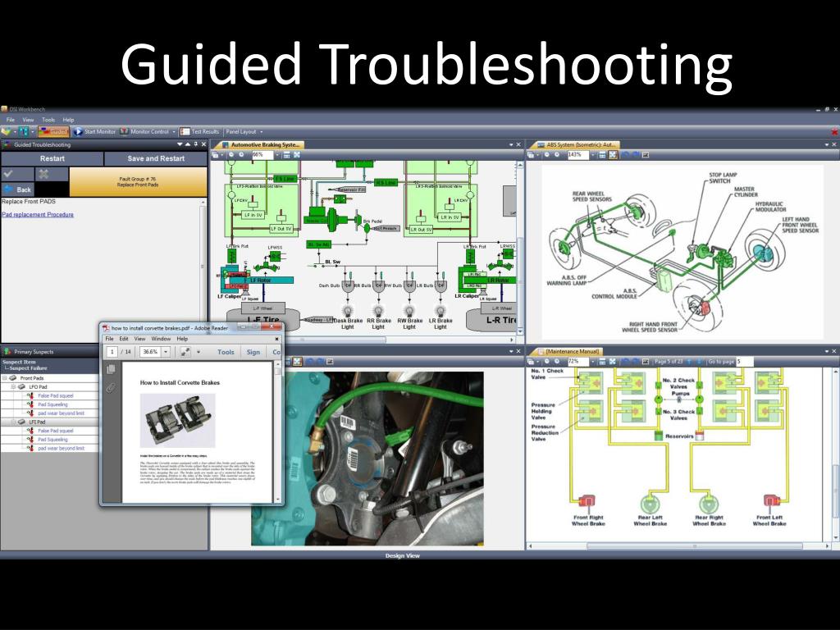Image resolution: width=840 pixels, height=630 pixels.
Task: Open the Tools menu in DSI Workbench
Action: tap(48, 120)
